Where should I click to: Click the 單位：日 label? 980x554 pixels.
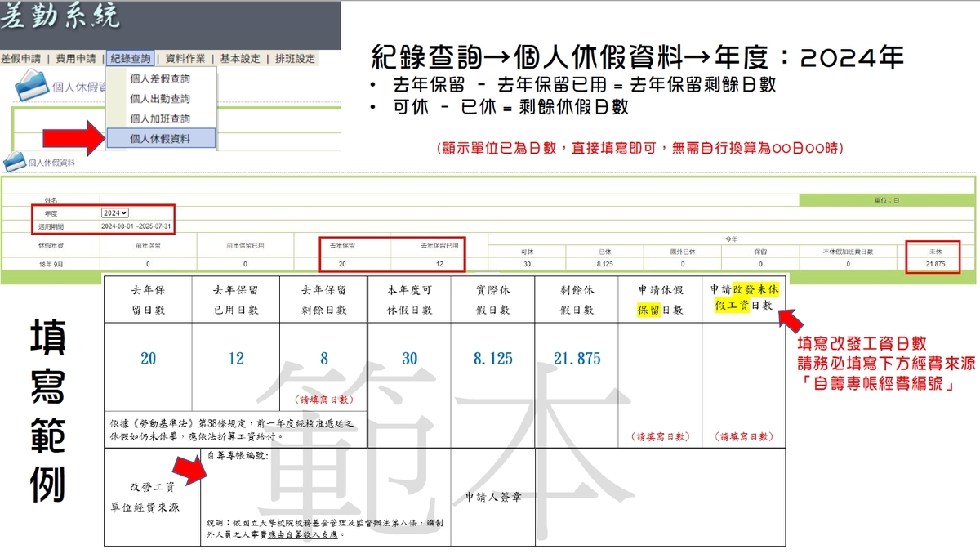point(886,200)
